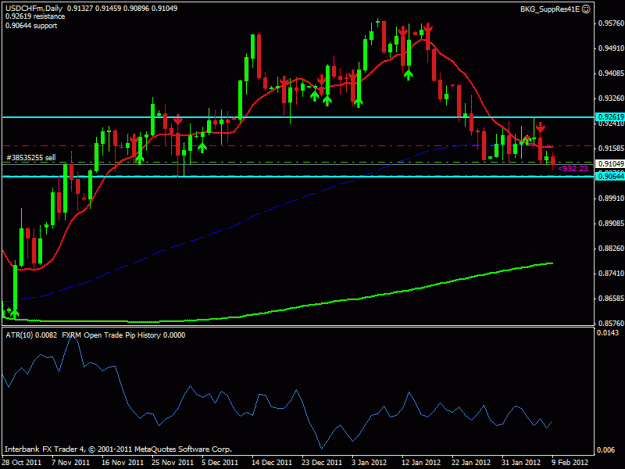Viewport: 625px width, 469px height.
Task: Click the 23 Dec 2011 date label
Action: click(x=321, y=463)
